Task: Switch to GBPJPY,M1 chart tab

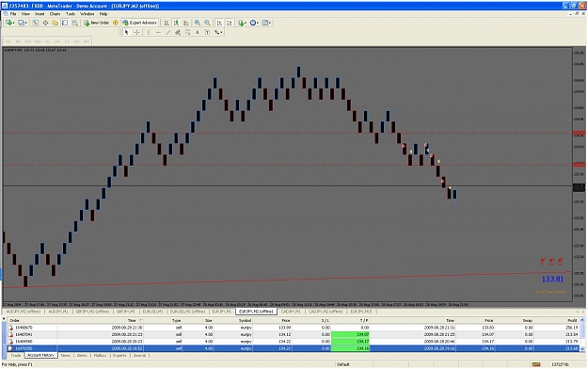Action: point(125,312)
